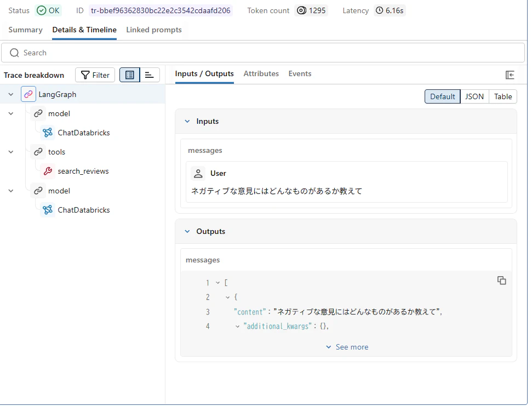
Task: Click the Inputs messages label
Action: click(x=205, y=150)
